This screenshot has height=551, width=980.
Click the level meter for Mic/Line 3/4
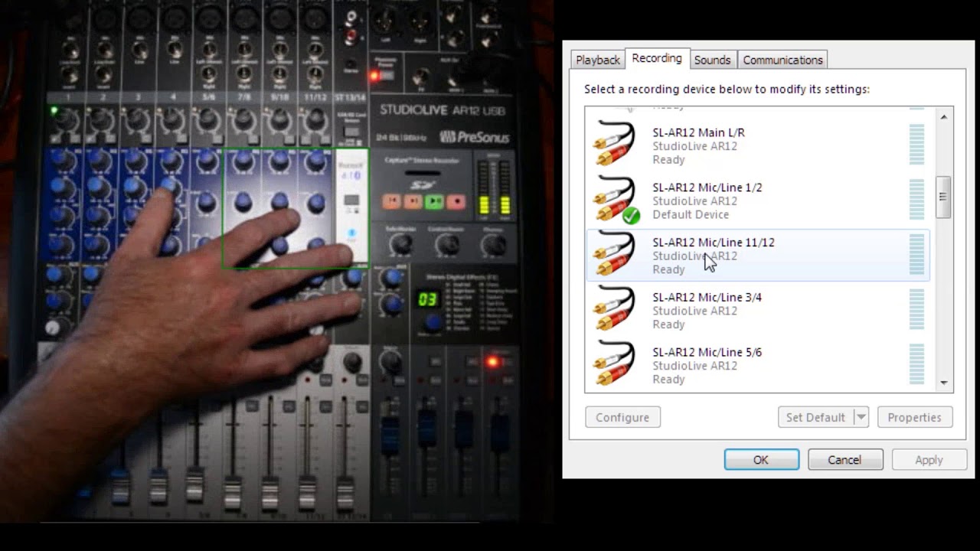[x=916, y=309]
